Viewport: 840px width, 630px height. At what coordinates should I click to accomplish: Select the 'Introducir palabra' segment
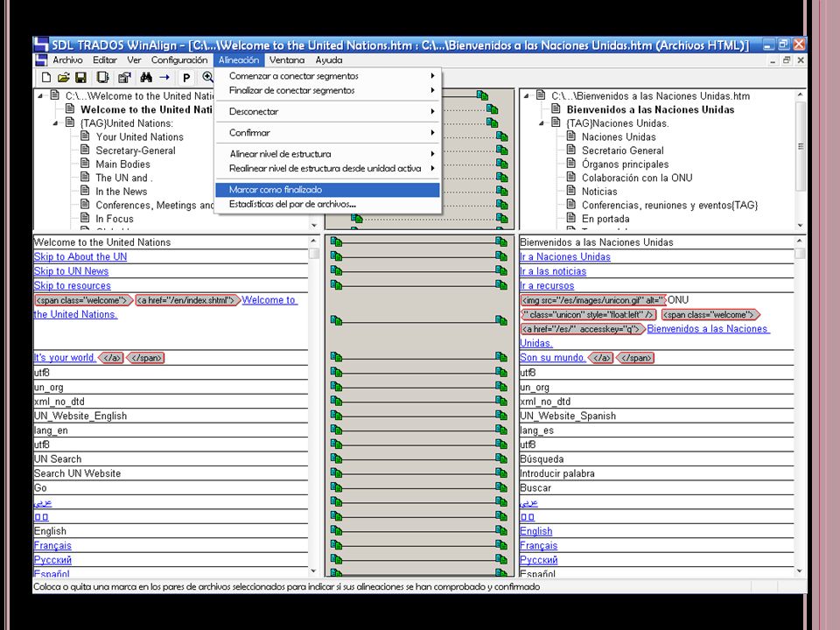tap(656, 473)
